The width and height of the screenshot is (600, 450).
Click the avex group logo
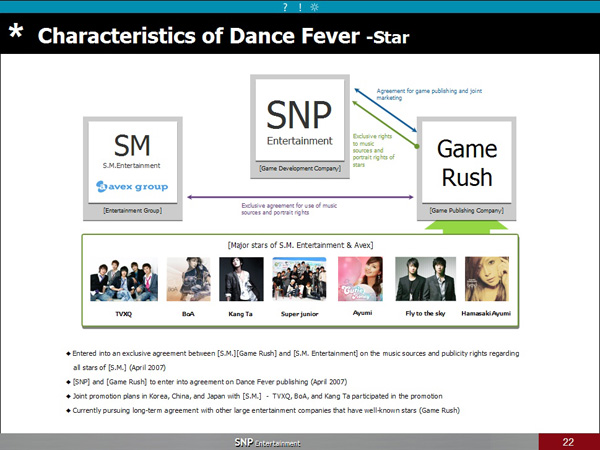(x=132, y=186)
